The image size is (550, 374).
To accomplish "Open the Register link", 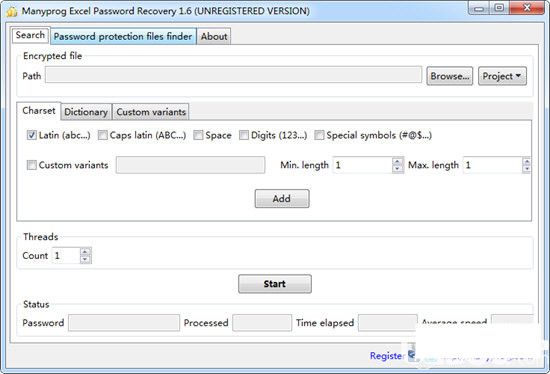I will [x=387, y=356].
